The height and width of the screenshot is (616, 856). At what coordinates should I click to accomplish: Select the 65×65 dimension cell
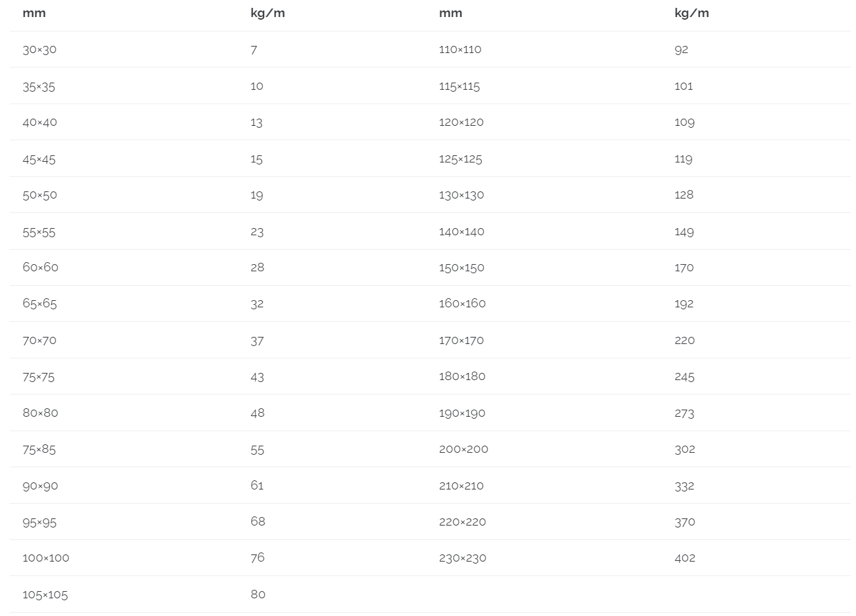(40, 304)
